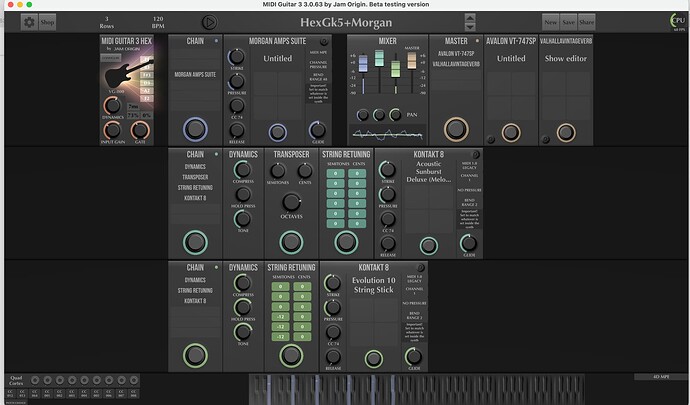Click the small corner knob in Avalon VT-747SP
Image resolution: width=690 pixels, height=405 pixels.
click(490, 140)
